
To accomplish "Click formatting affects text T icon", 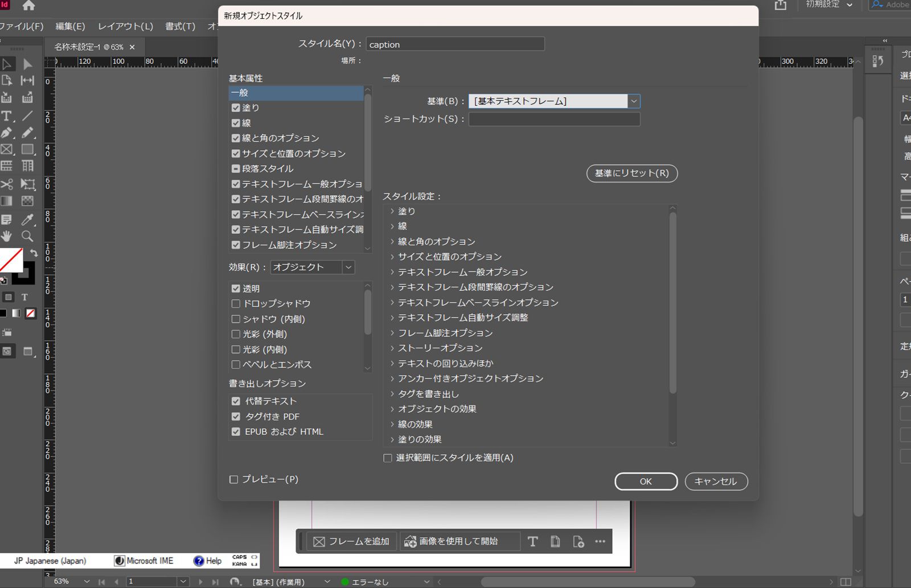I will 24,297.
